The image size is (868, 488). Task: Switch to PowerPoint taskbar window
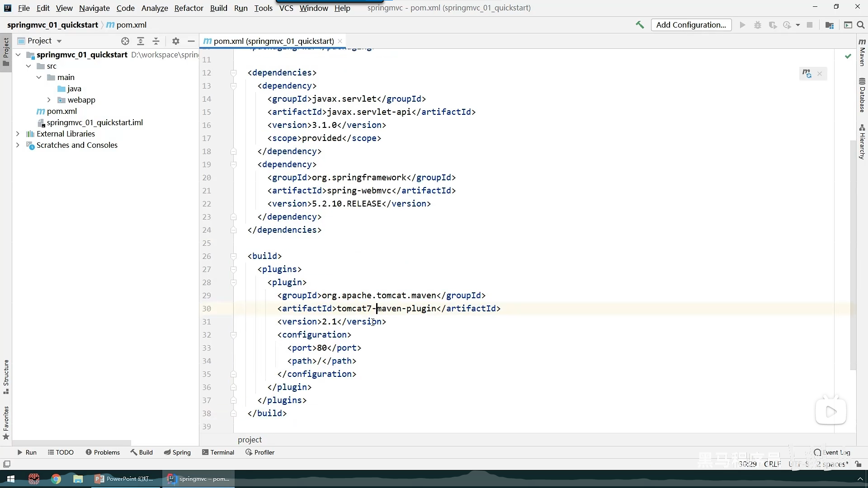(x=125, y=479)
